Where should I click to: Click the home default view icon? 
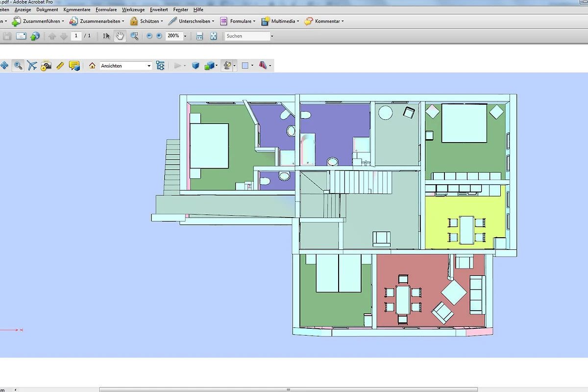coord(92,66)
